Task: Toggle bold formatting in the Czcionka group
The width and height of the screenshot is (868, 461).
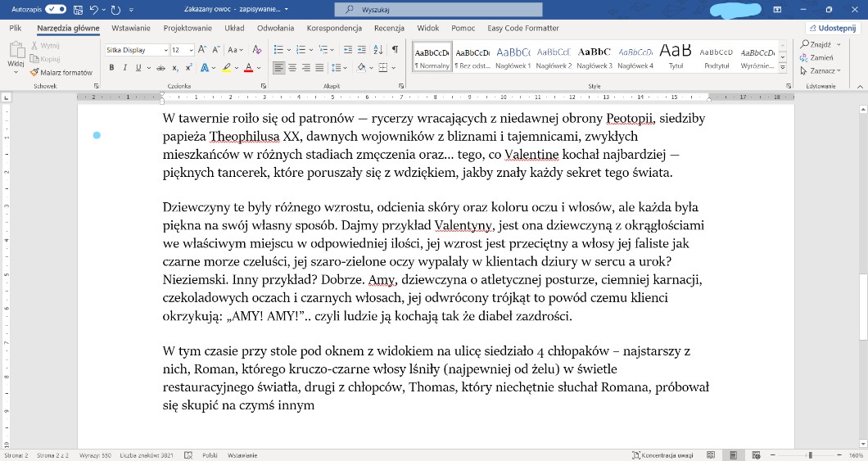Action: point(111,68)
